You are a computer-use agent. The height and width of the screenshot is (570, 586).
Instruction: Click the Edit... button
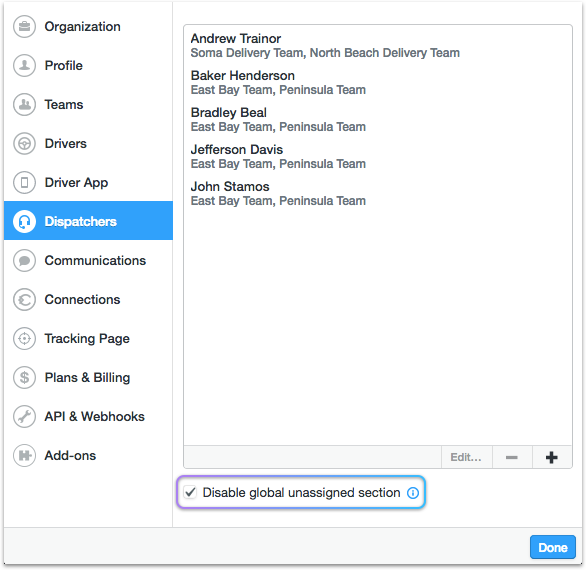pos(466,457)
